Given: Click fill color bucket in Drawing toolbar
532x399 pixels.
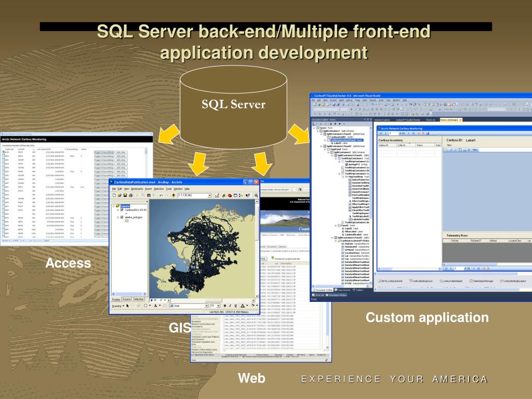Looking at the screenshot, I should tap(253, 305).
